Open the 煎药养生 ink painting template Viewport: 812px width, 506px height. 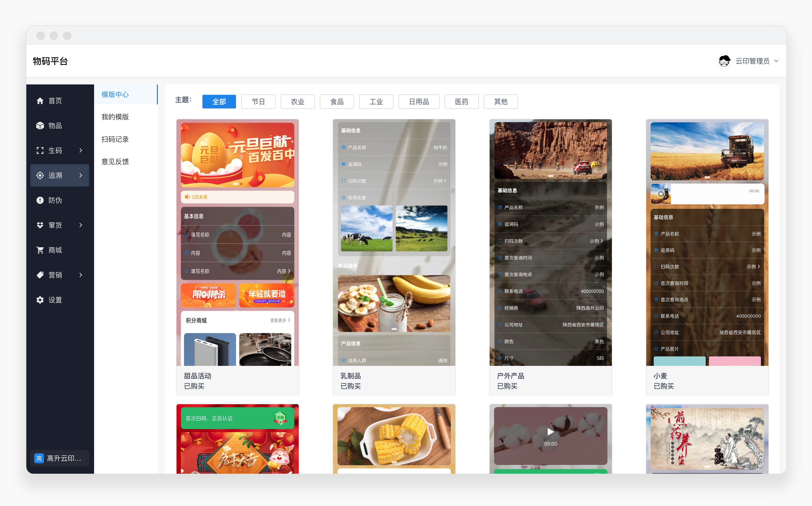pyautogui.click(x=707, y=439)
